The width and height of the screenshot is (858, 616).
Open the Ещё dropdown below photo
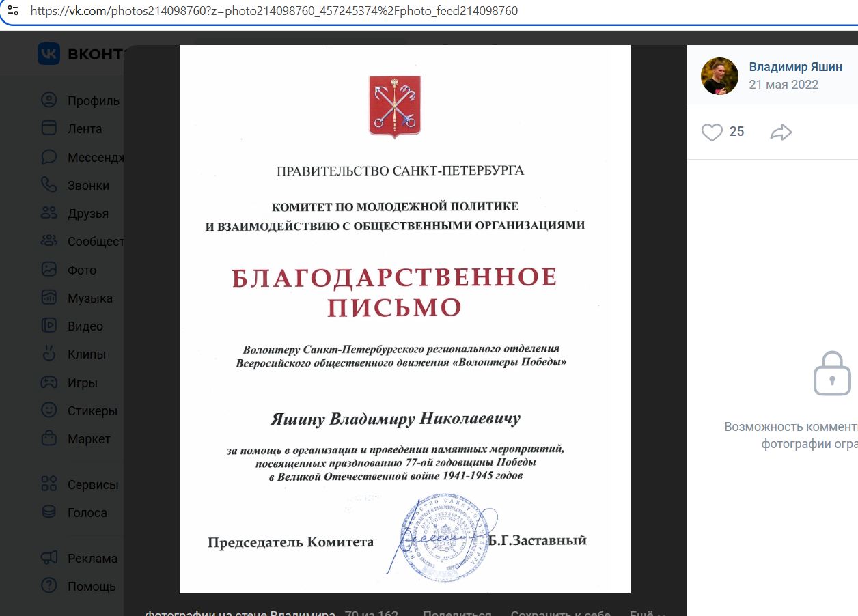647,613
